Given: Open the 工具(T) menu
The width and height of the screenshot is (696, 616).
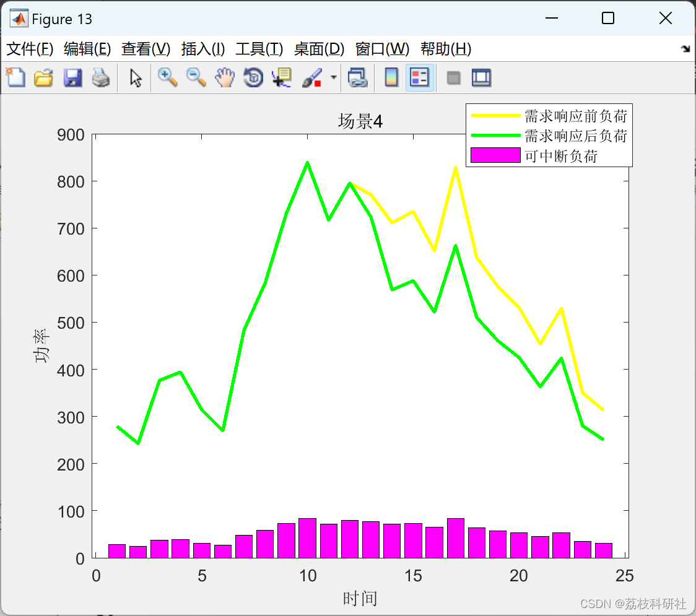Looking at the screenshot, I should tap(259, 49).
